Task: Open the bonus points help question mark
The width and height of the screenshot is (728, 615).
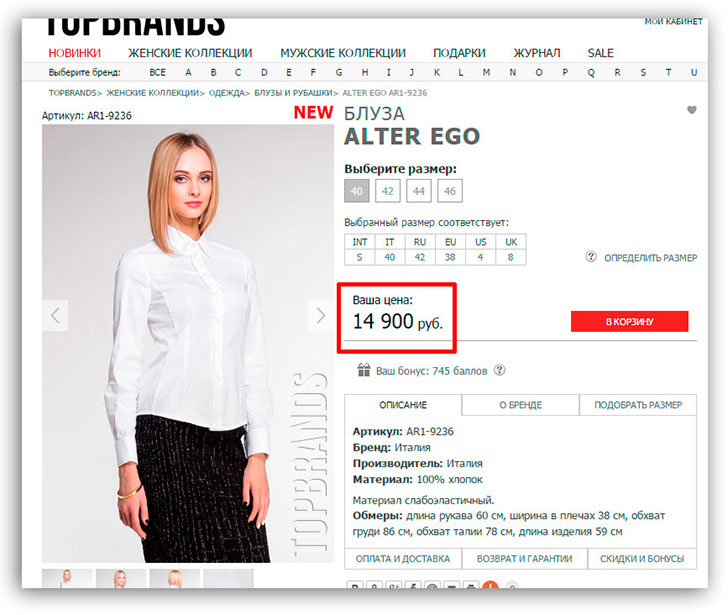Action: [500, 370]
